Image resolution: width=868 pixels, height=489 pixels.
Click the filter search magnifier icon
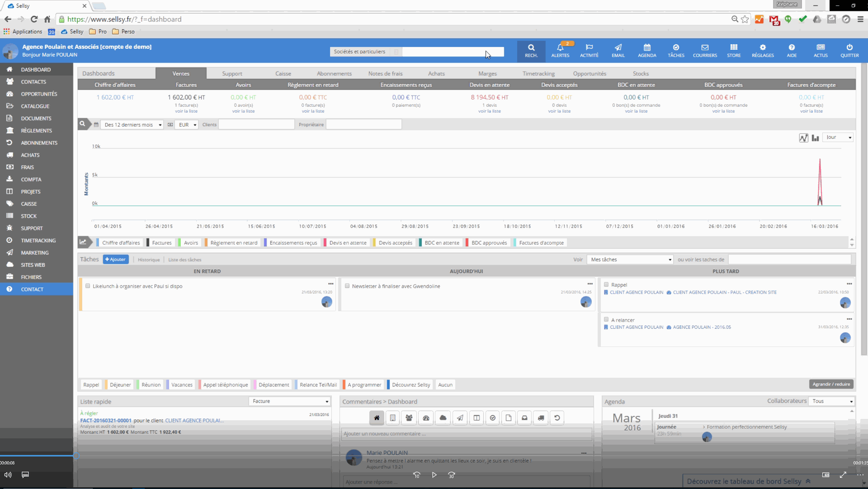click(x=82, y=124)
